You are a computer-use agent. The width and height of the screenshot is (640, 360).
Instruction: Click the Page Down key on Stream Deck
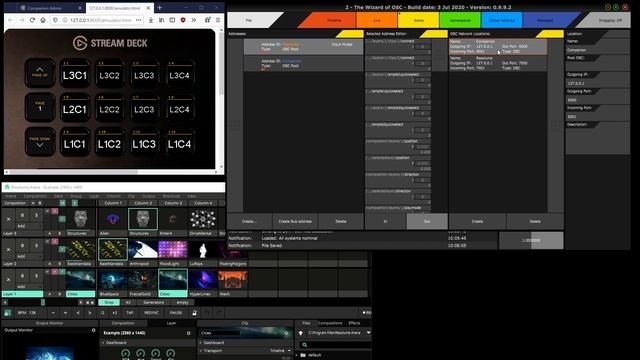40,142
